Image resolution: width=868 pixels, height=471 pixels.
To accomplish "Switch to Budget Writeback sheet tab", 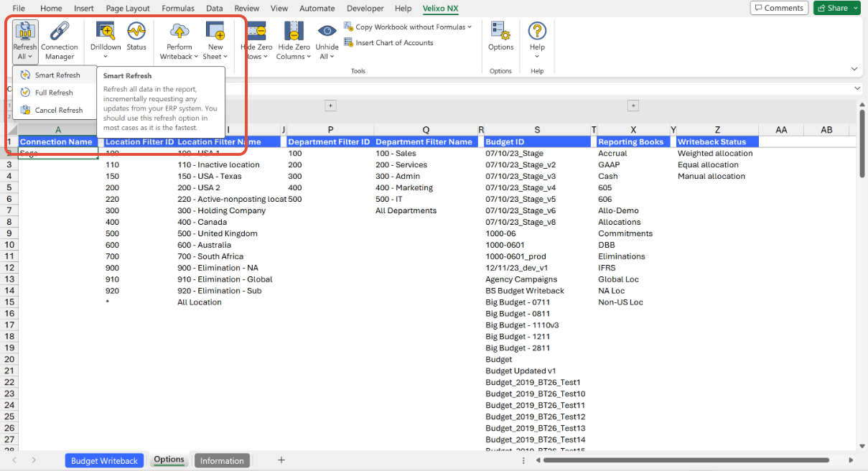I will 104,461.
